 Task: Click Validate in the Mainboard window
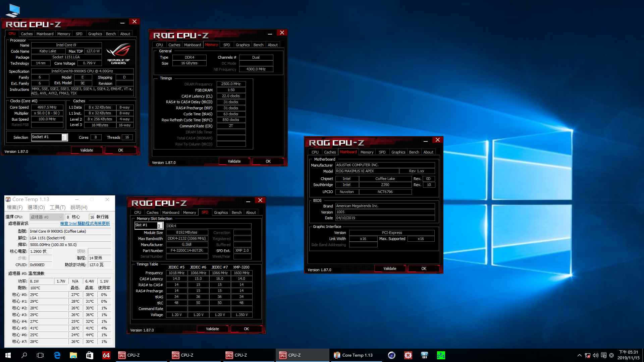pos(390,268)
